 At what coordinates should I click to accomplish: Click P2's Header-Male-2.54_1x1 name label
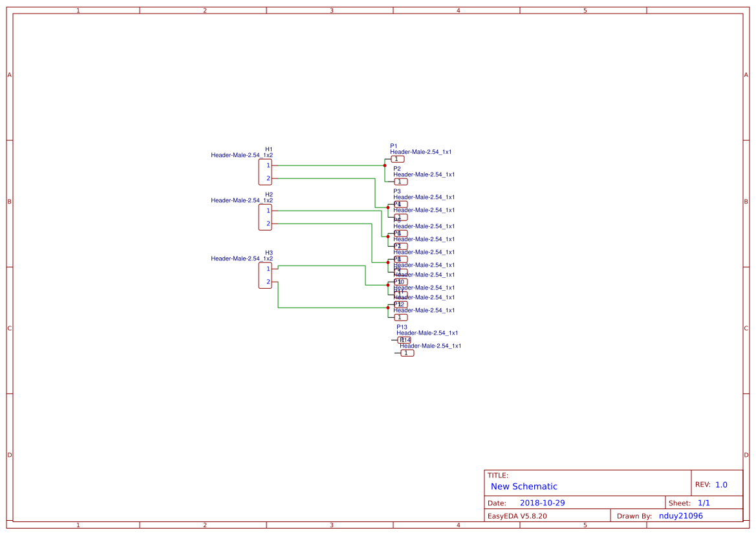point(424,174)
